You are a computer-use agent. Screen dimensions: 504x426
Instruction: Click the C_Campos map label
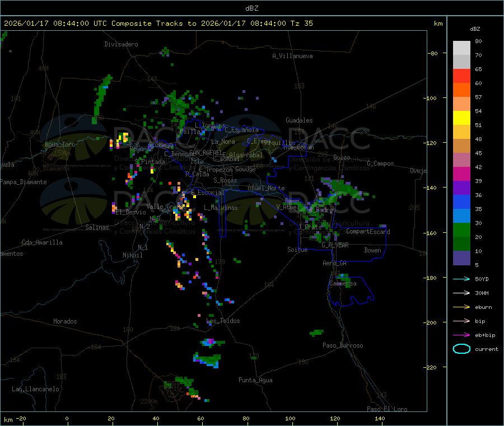[381, 163]
